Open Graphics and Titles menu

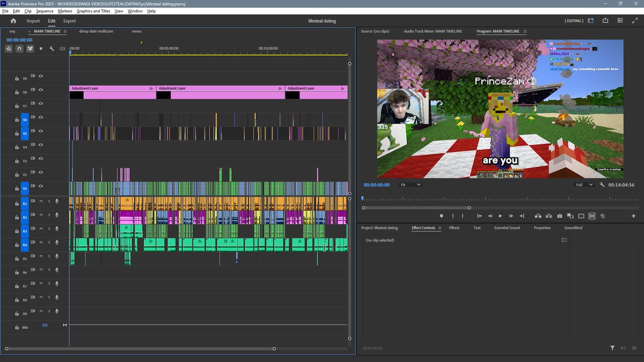(x=93, y=11)
